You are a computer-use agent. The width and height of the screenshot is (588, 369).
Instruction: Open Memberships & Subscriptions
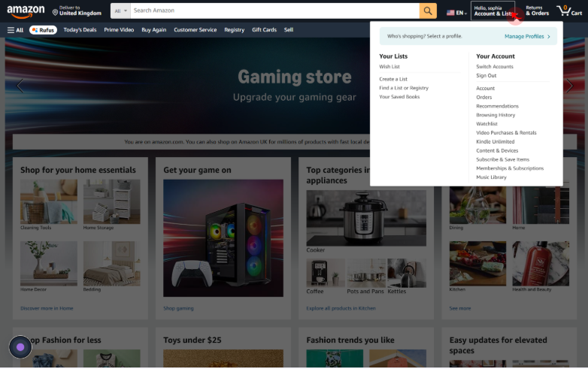click(x=510, y=168)
